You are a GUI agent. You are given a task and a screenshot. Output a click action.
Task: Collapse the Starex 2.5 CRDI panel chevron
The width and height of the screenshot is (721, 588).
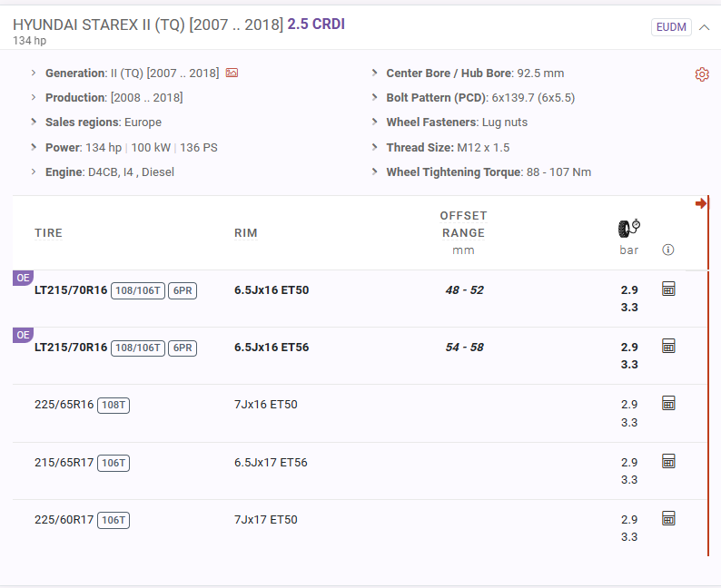click(704, 27)
